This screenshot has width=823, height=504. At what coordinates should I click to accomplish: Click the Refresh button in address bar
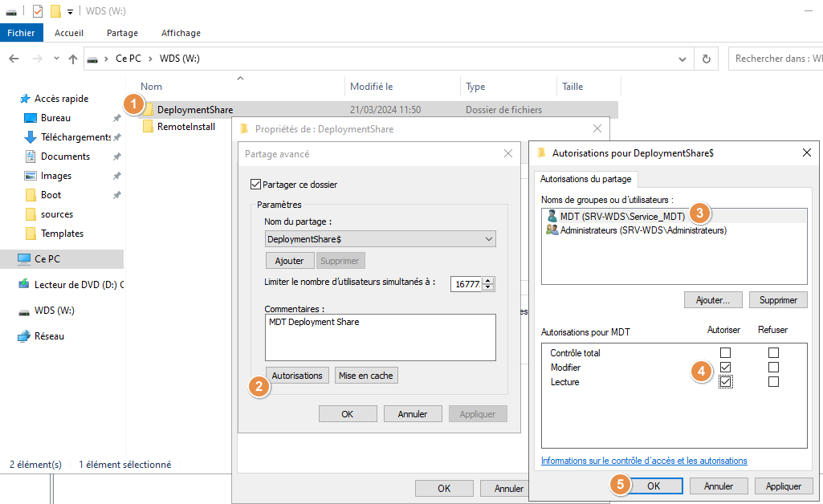[706, 59]
